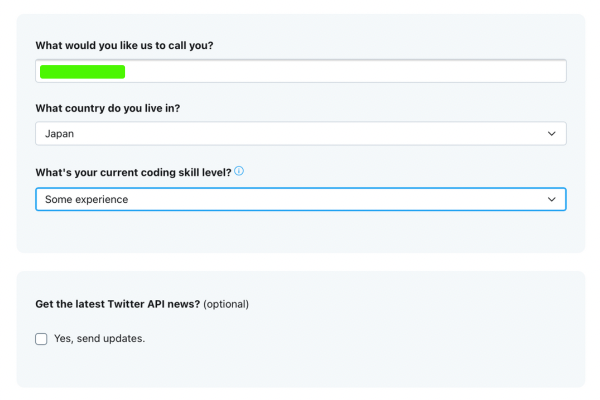Click the '(optional)' text

[x=226, y=304]
